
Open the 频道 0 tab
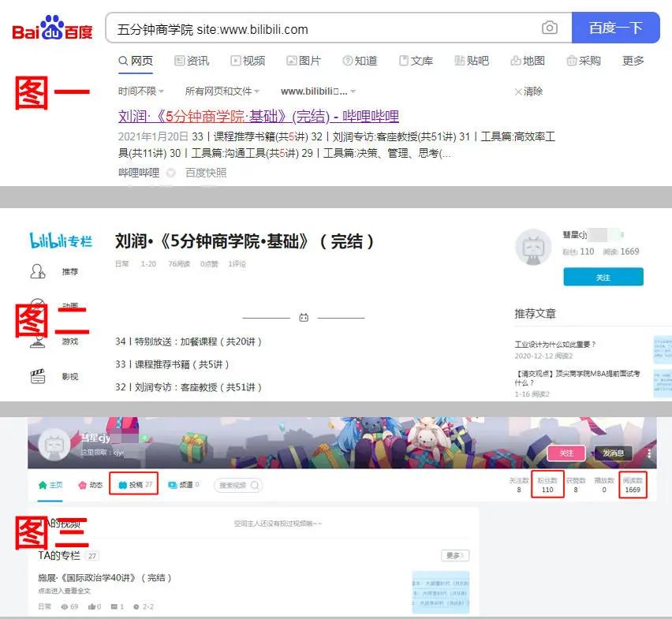point(184,485)
